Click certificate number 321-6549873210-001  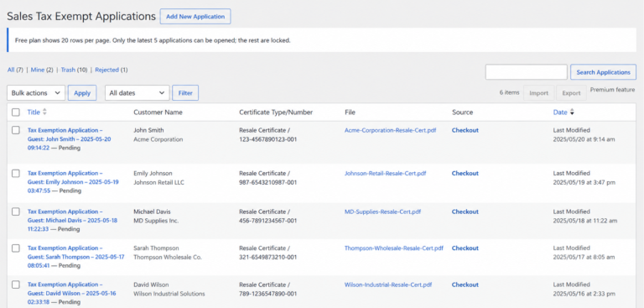[267, 258]
